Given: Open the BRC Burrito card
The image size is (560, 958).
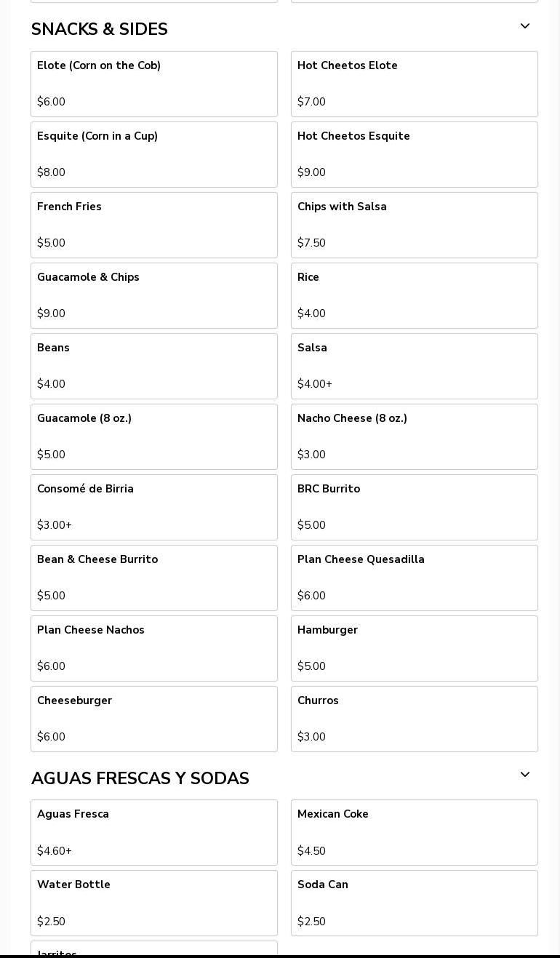Looking at the screenshot, I should pos(415,507).
